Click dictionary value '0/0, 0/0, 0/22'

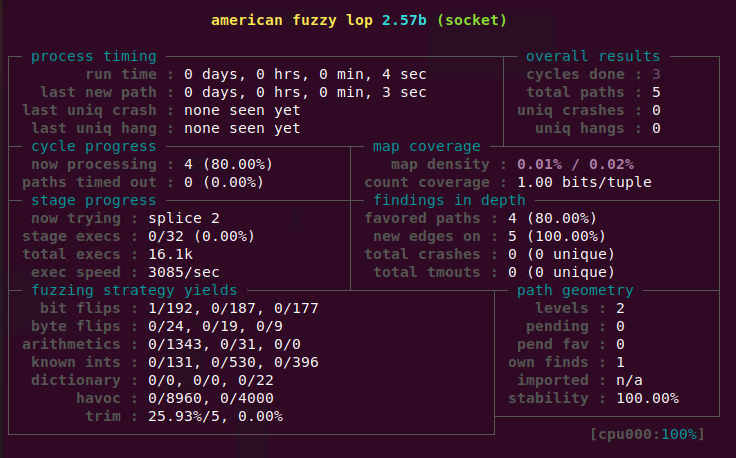pyautogui.click(x=211, y=381)
